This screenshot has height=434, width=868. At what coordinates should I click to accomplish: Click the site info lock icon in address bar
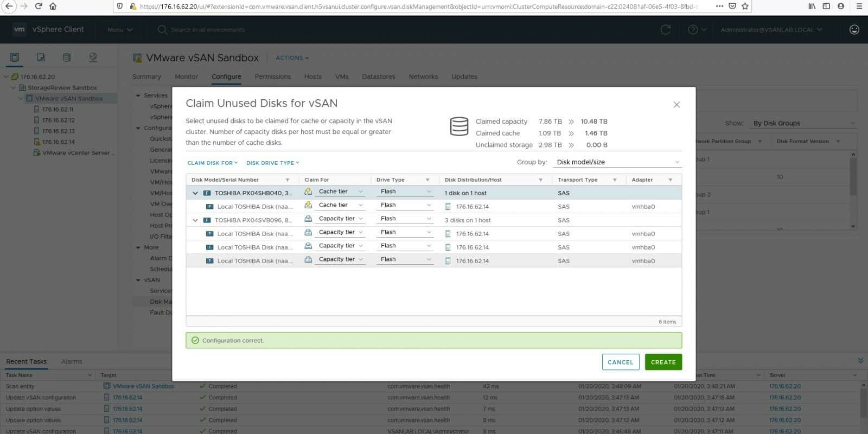coord(133,7)
